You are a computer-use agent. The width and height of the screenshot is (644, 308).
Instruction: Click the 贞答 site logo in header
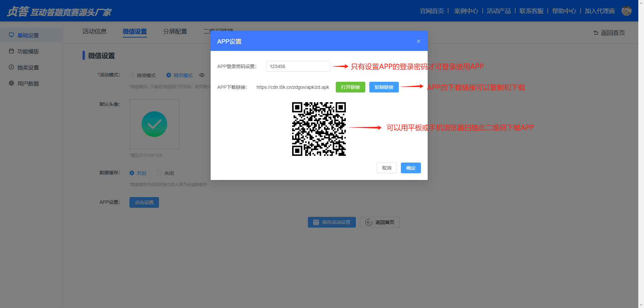(x=59, y=11)
